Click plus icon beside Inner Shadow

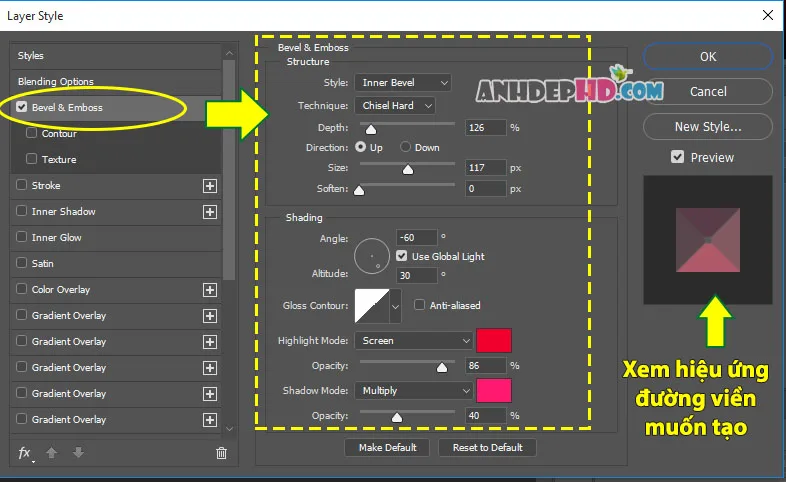point(210,212)
